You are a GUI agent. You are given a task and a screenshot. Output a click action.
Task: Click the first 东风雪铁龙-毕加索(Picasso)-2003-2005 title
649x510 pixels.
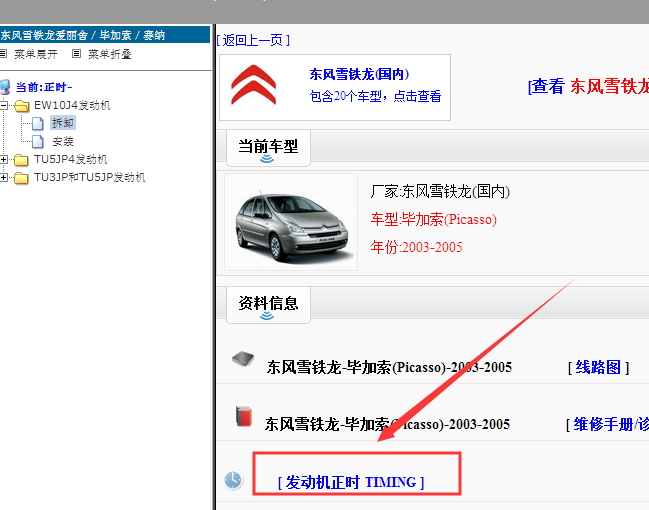tap(389, 367)
